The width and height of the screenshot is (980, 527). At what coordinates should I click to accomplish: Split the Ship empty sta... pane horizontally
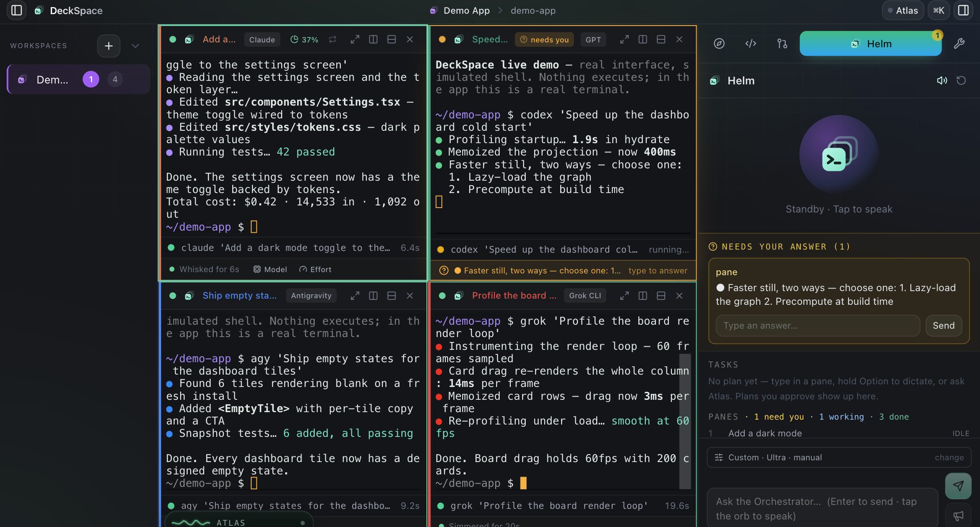coord(391,296)
